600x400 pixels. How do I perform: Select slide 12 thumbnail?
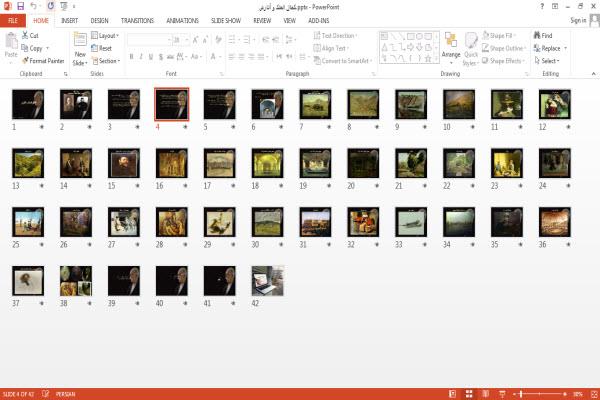pyautogui.click(x=554, y=104)
